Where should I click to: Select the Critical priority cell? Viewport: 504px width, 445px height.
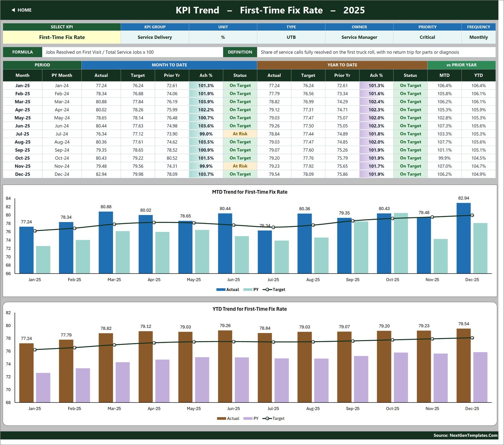427,37
